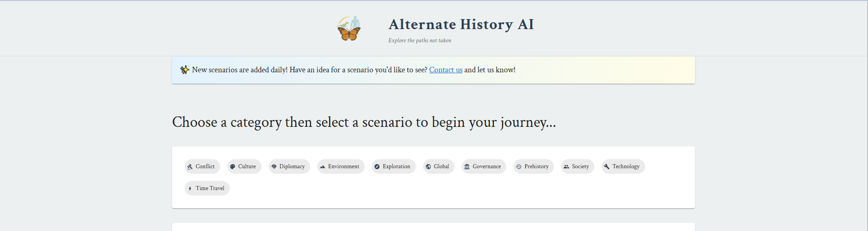868x231 pixels.
Task: Click the columned building icon on Governance chip
Action: point(467,167)
